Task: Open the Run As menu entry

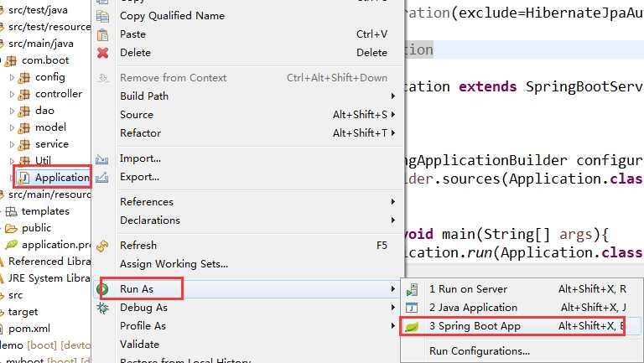Action: pyautogui.click(x=247, y=289)
